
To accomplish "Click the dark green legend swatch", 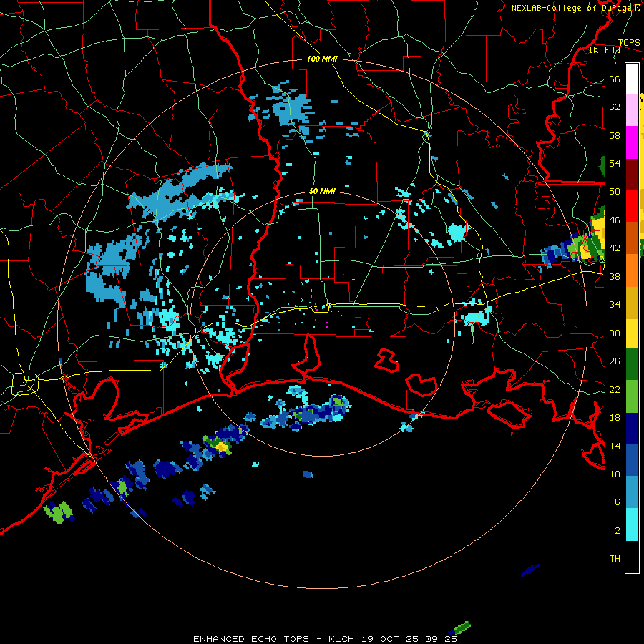I will click(632, 364).
